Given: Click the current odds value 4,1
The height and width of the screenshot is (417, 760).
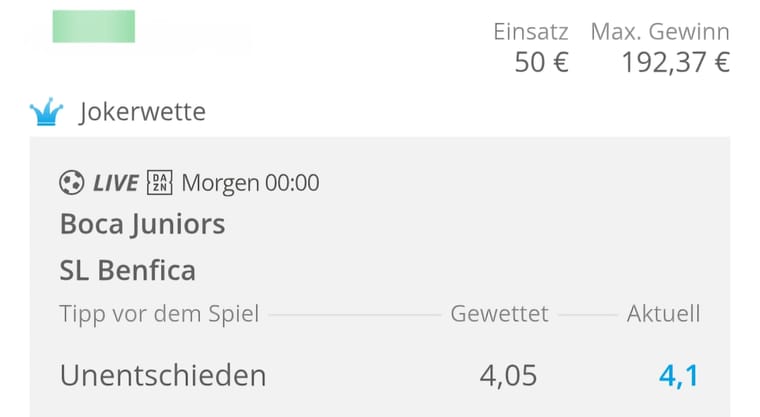Looking at the screenshot, I should 679,376.
